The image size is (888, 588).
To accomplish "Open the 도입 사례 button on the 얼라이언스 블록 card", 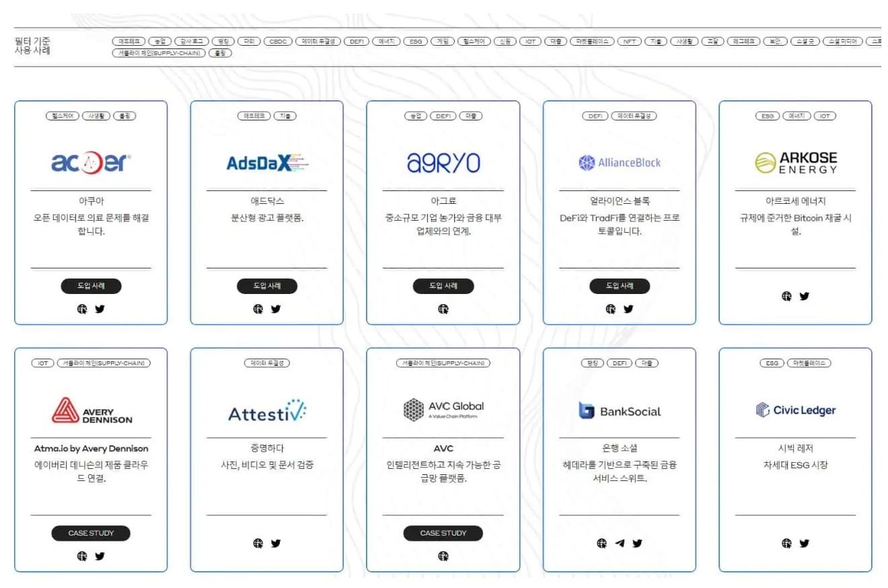I will point(620,286).
